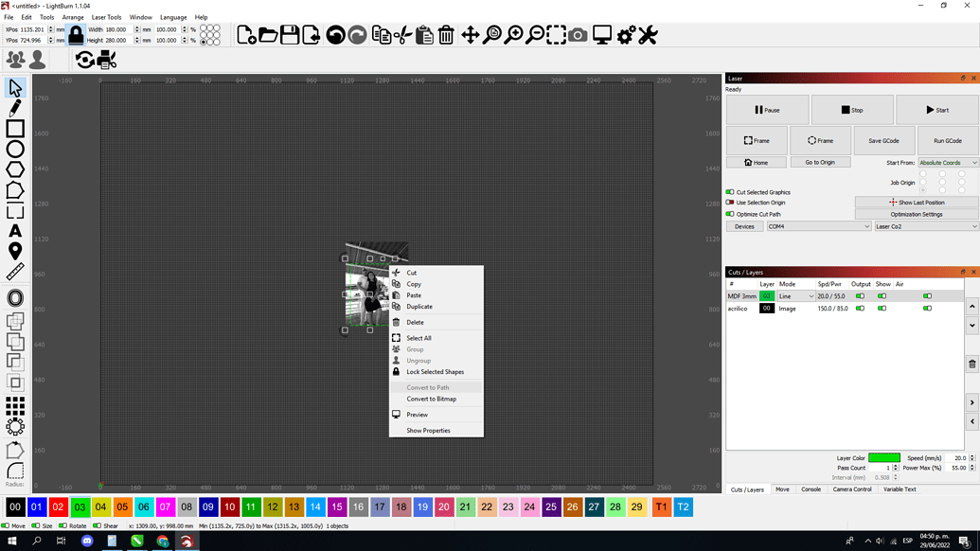Image resolution: width=980 pixels, height=551 pixels.
Task: Open the COM4 port selector
Action: point(819,226)
